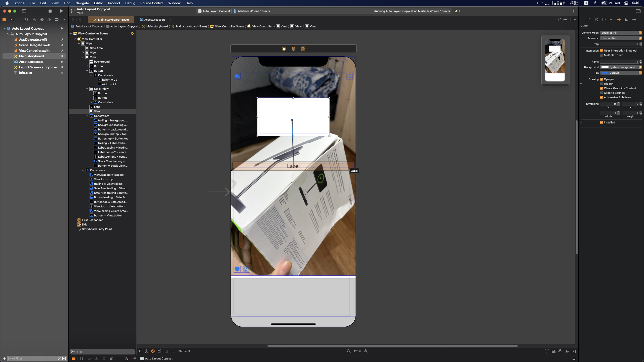
Task: Open the Connections inspector icon
Action: (x=634, y=20)
